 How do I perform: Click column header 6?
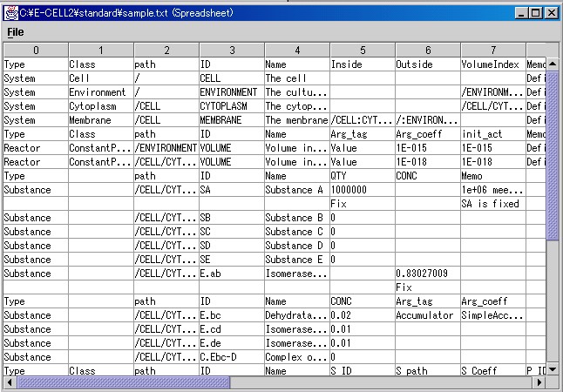tap(427, 51)
